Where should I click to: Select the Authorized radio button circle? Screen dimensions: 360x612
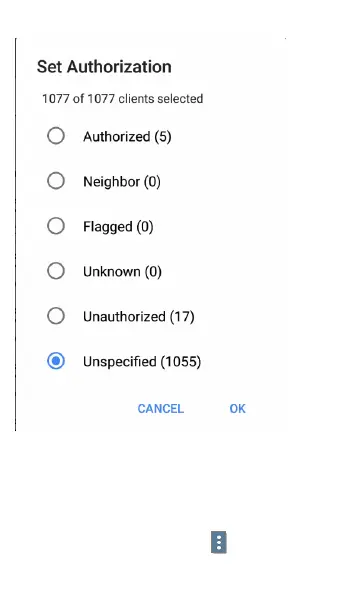point(56,136)
